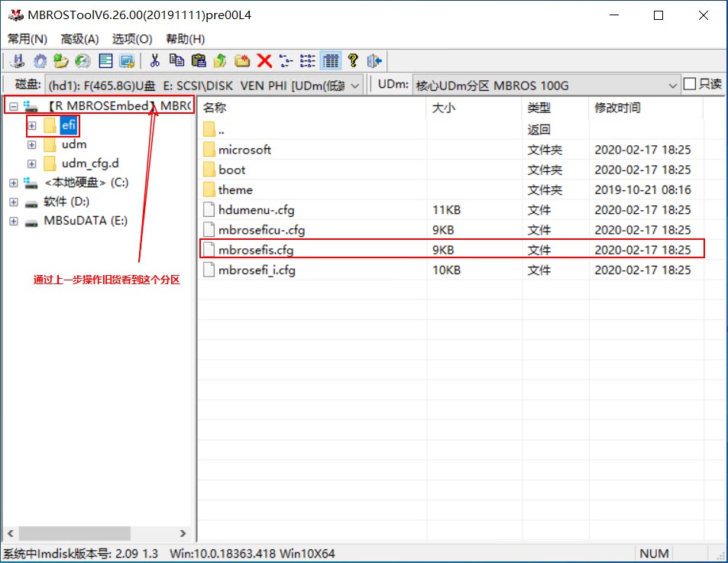Click the red X Delete icon
The width and height of the screenshot is (728, 563).
coord(264,61)
